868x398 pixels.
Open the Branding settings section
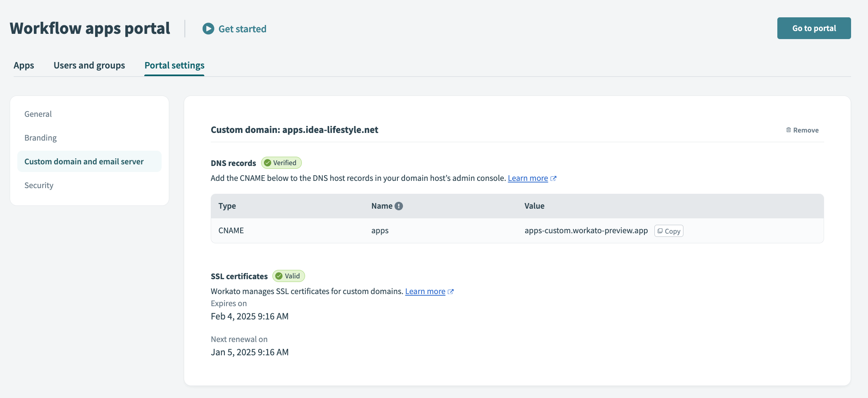click(40, 137)
